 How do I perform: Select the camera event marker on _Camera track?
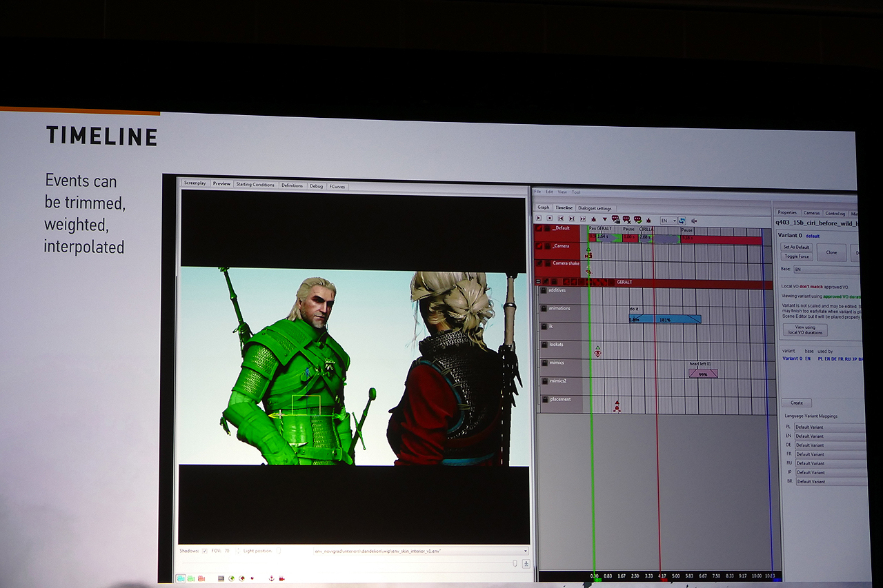pyautogui.click(x=588, y=255)
